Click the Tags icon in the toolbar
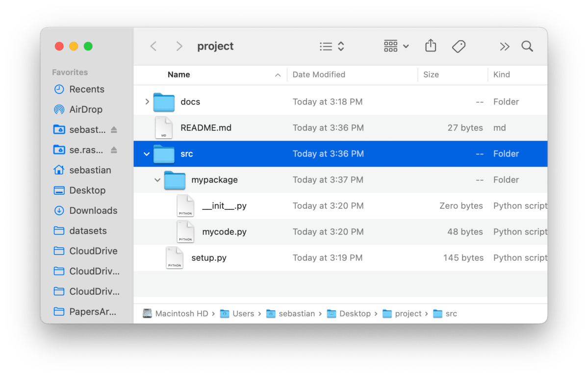 click(x=459, y=46)
